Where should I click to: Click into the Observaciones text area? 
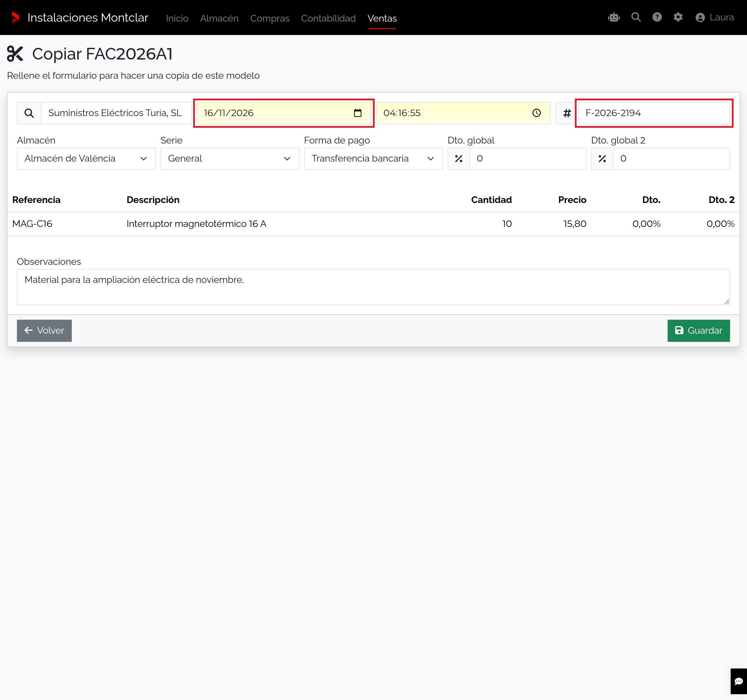pos(373,287)
